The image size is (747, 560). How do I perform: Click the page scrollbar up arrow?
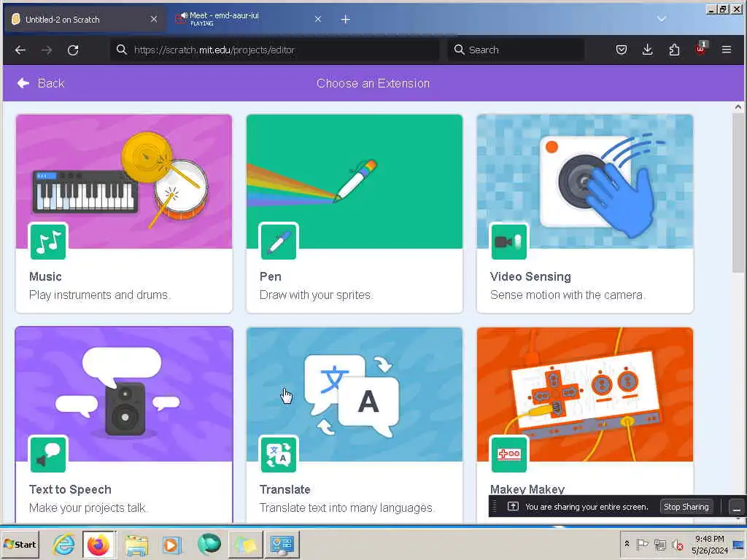pos(738,107)
